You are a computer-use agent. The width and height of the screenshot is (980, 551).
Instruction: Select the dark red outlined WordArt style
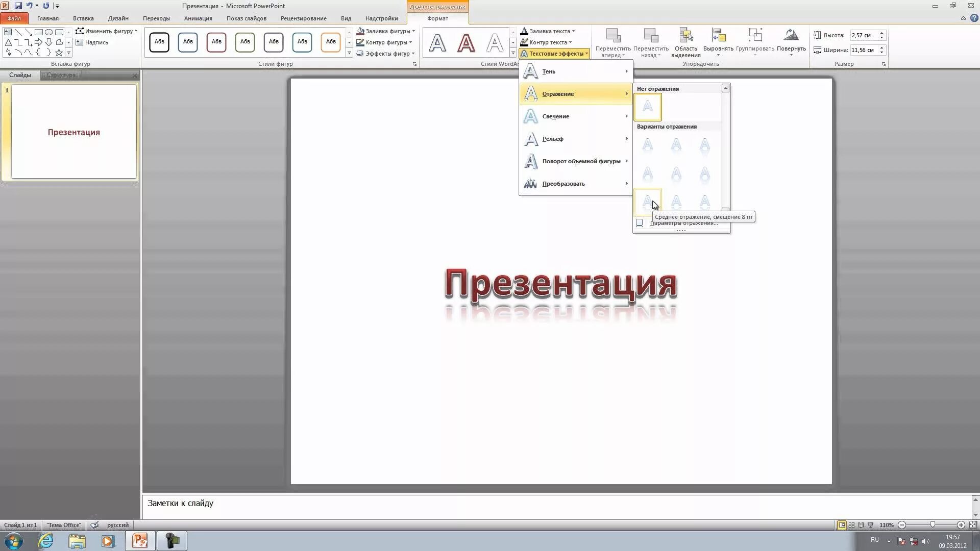(x=465, y=43)
